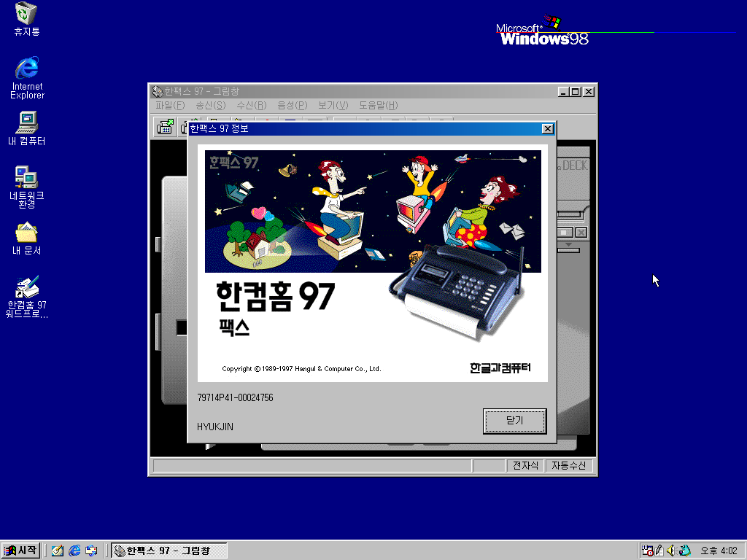This screenshot has height=560, width=747.
Task: Click the 자동수신 status bar entry
Action: pos(569,465)
